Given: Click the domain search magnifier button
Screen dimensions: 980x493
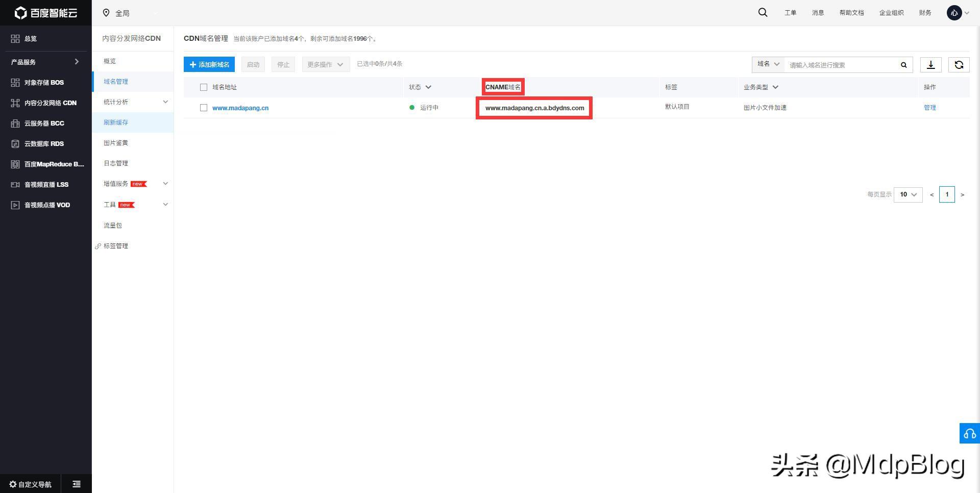Looking at the screenshot, I should (x=903, y=65).
